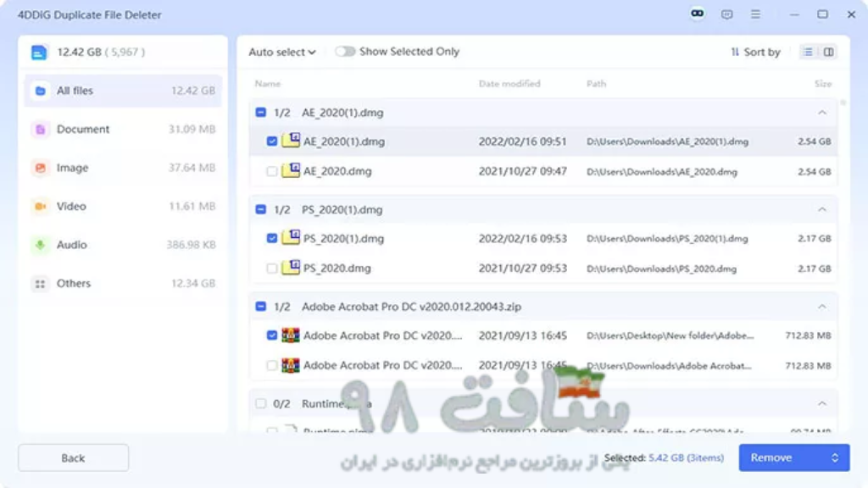This screenshot has height=488, width=868.
Task: Select Image category
Action: tap(123, 168)
